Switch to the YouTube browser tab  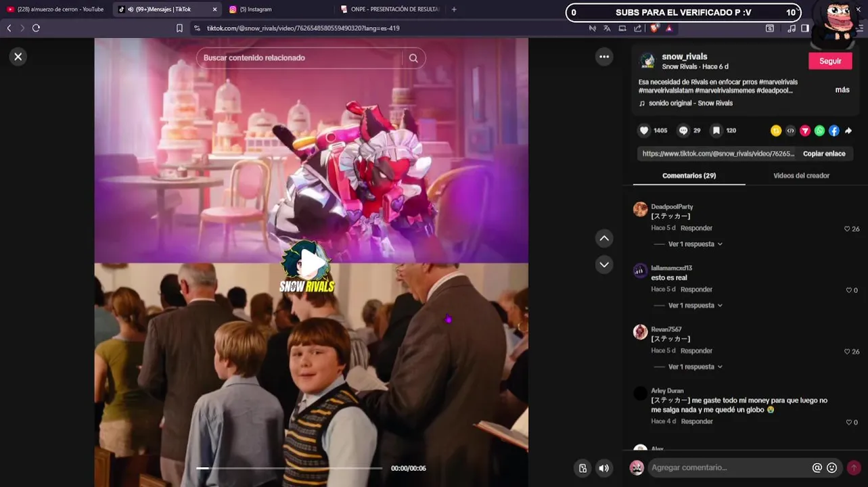pos(55,9)
